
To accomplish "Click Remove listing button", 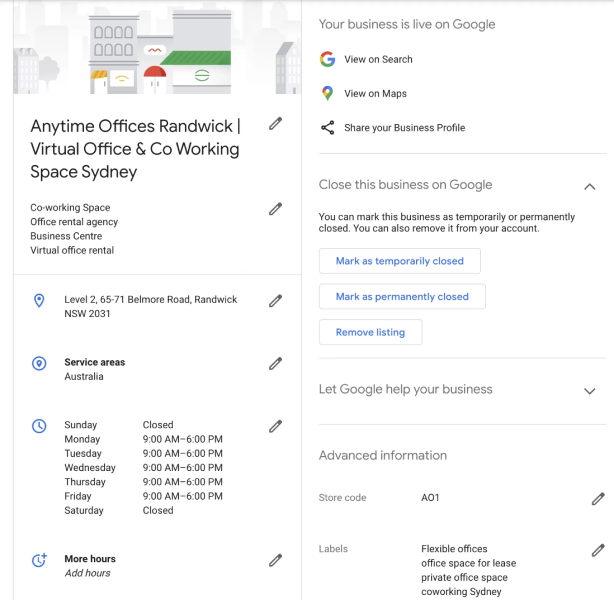I will [370, 332].
